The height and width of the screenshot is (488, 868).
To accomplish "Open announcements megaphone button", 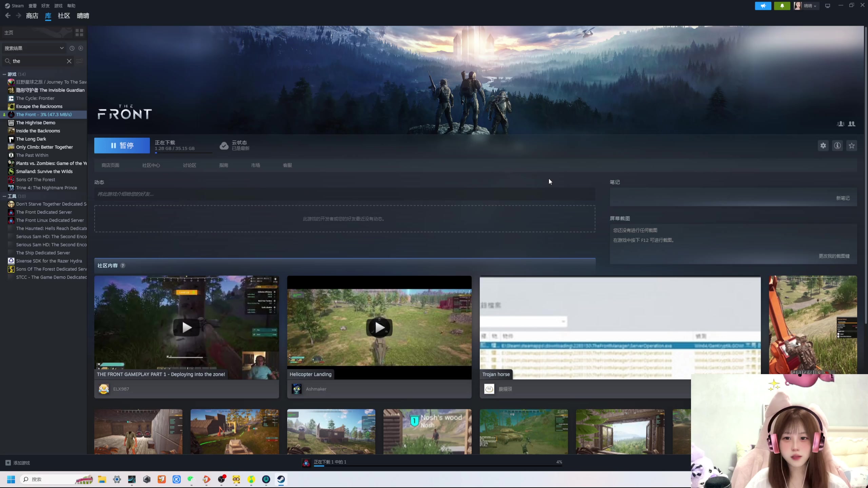I will tap(763, 6).
